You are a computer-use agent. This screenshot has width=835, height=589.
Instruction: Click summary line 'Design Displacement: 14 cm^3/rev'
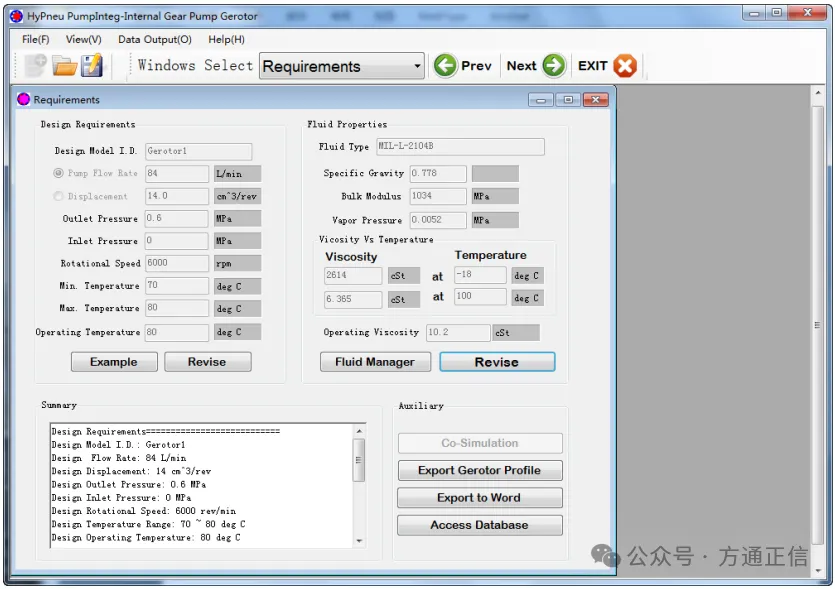click(x=131, y=471)
